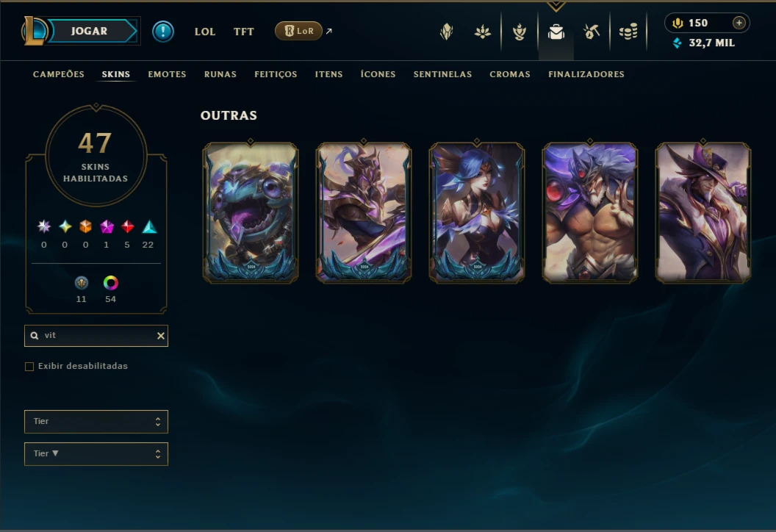
Task: Open the Profile lotus icon
Action: coord(483,32)
